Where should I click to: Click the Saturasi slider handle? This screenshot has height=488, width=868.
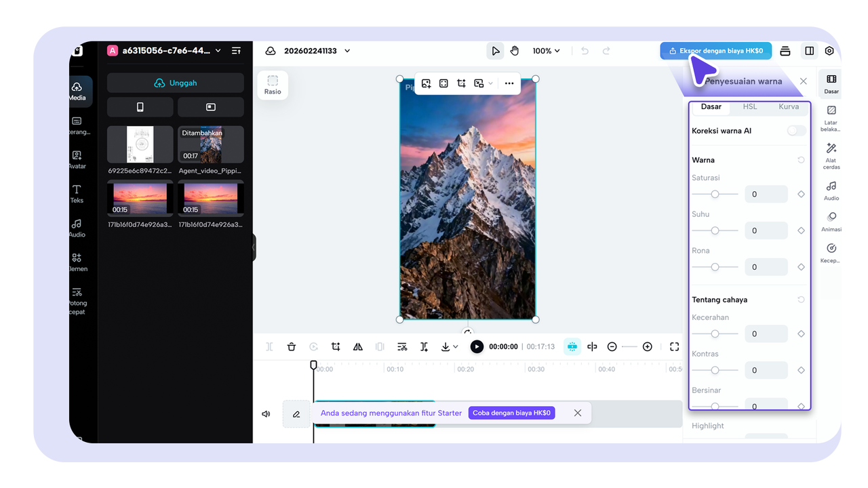coord(715,194)
